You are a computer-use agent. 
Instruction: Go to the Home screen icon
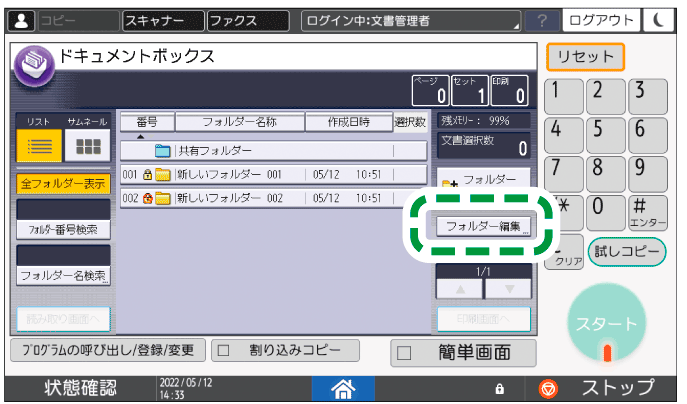point(343,389)
